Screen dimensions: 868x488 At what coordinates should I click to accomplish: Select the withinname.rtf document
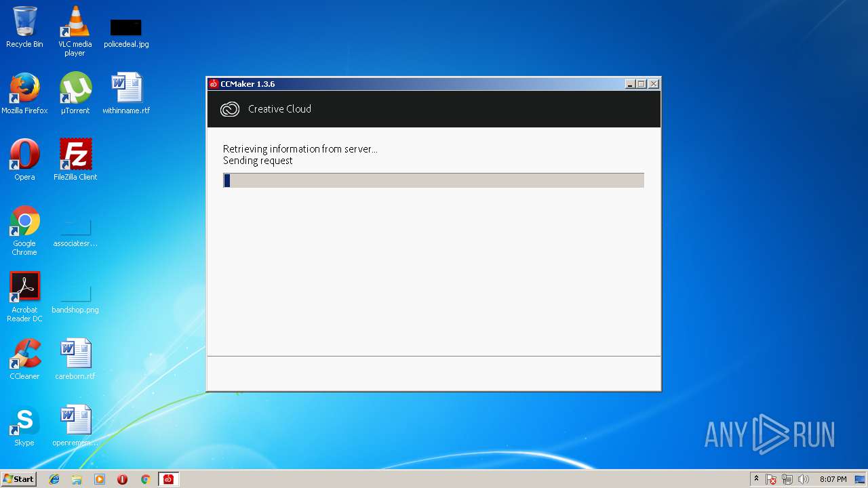click(x=126, y=94)
